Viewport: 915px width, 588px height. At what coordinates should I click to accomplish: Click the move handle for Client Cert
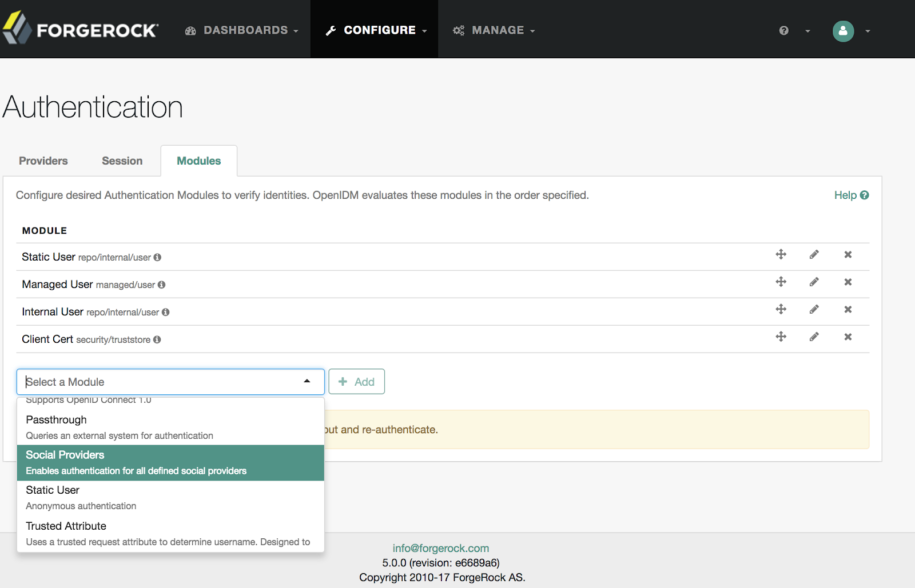(x=781, y=337)
